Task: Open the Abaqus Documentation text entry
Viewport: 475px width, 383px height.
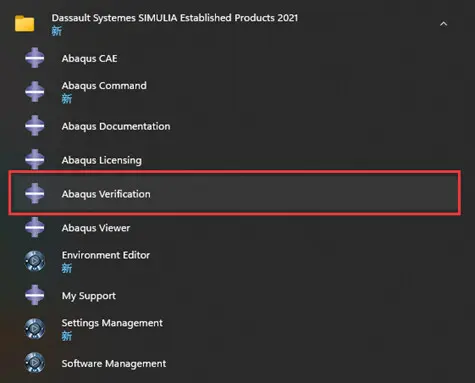Action: 116,126
